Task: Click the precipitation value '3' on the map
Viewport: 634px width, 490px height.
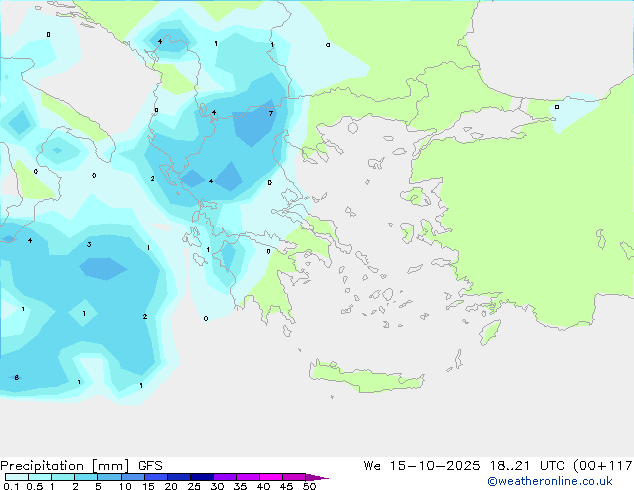Action: (x=89, y=244)
